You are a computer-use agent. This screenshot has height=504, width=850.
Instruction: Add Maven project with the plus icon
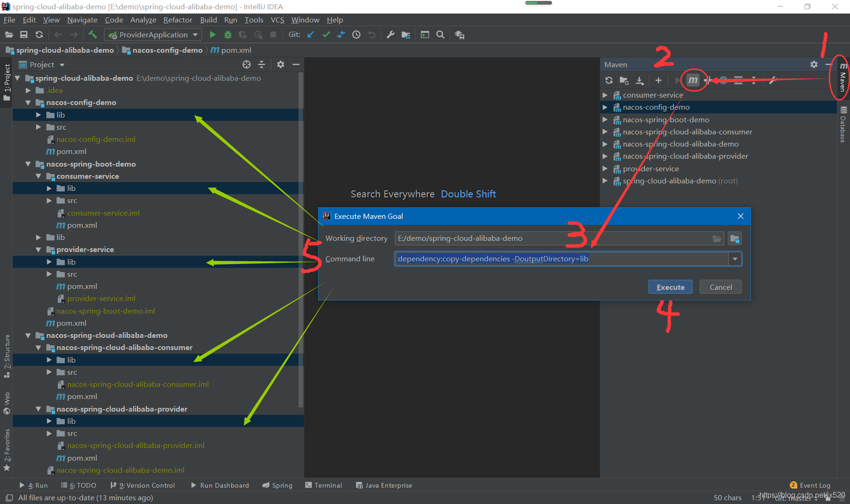point(659,80)
